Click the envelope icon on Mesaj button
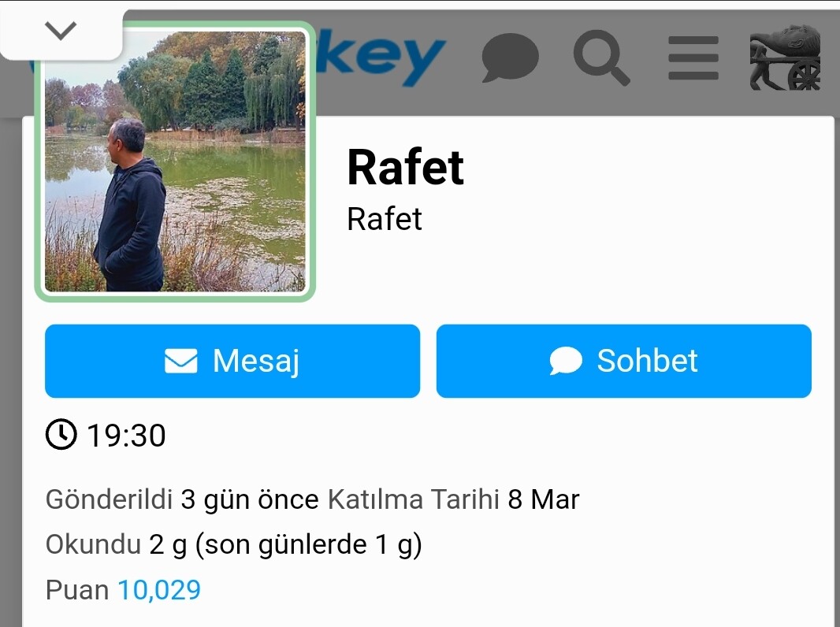This screenshot has height=627, width=840. tap(181, 361)
